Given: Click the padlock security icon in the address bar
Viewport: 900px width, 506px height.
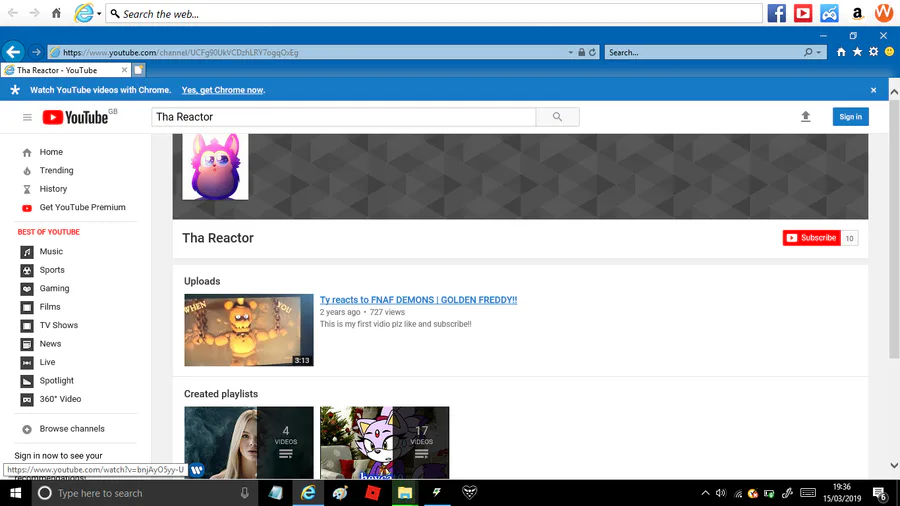Looking at the screenshot, I should pyautogui.click(x=581, y=52).
